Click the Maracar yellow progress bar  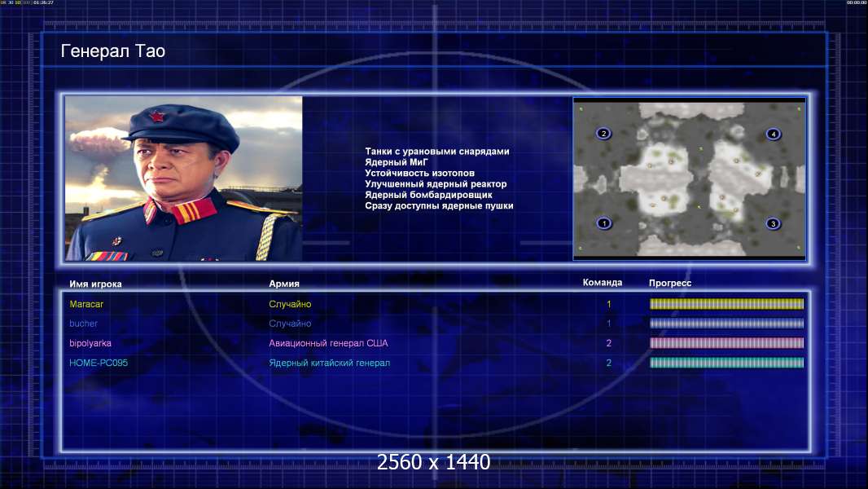click(x=726, y=303)
